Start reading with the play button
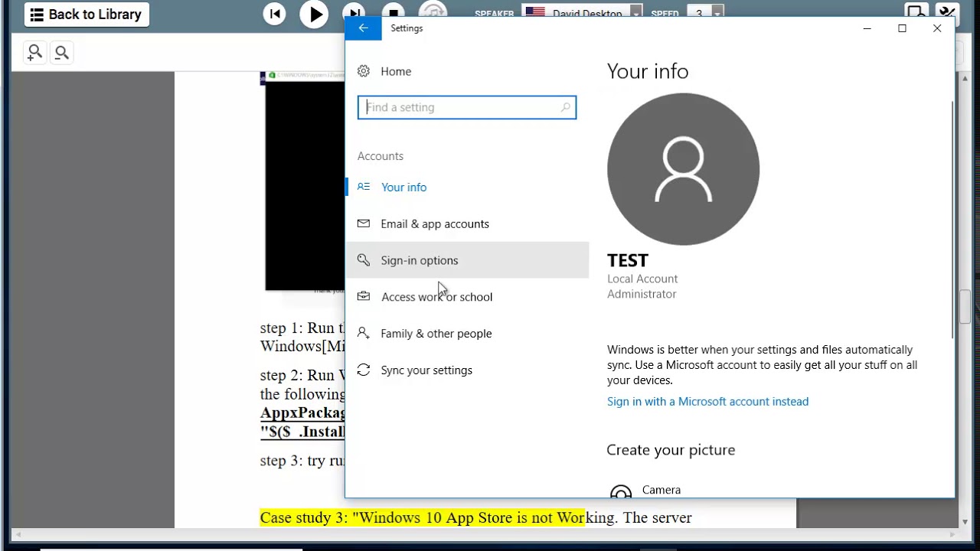The width and height of the screenshot is (980, 551). pos(314,15)
